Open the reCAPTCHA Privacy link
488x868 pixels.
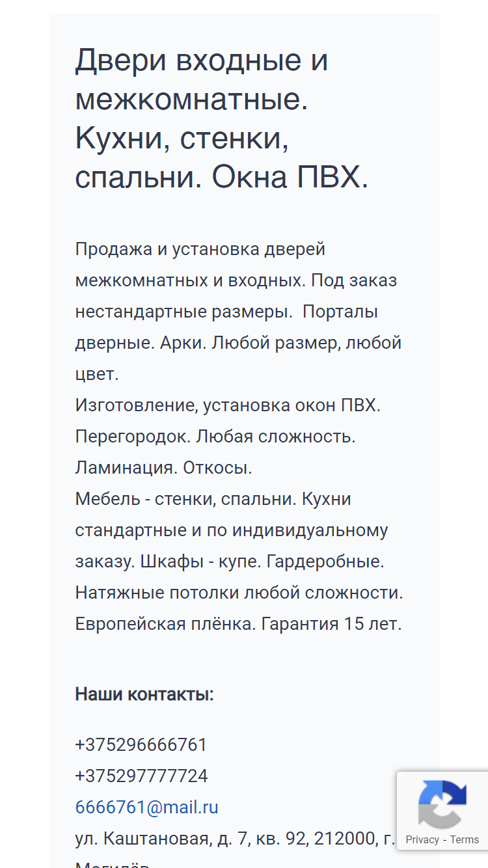click(422, 839)
